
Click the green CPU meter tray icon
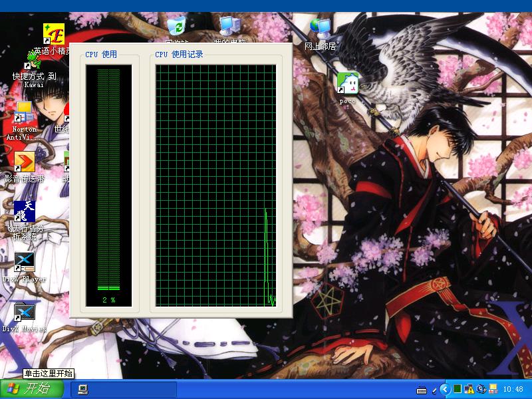pos(458,389)
